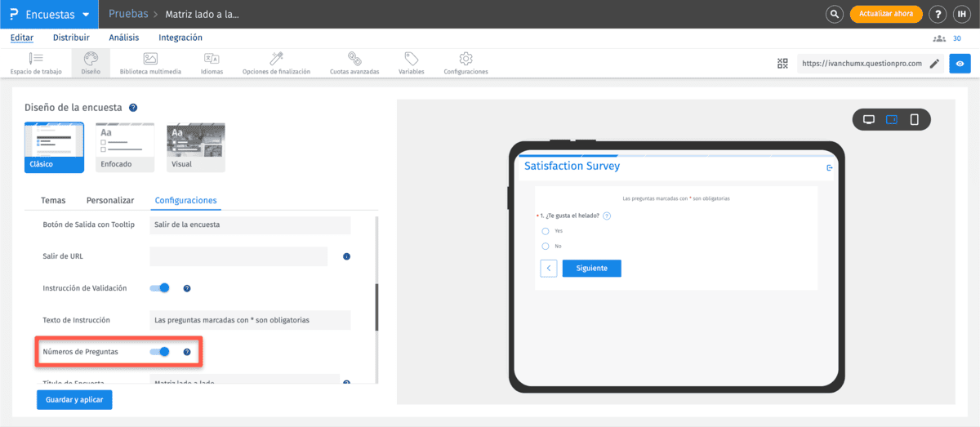Click the search magnifier icon
The height and width of the screenshot is (427, 980).
pos(834,14)
